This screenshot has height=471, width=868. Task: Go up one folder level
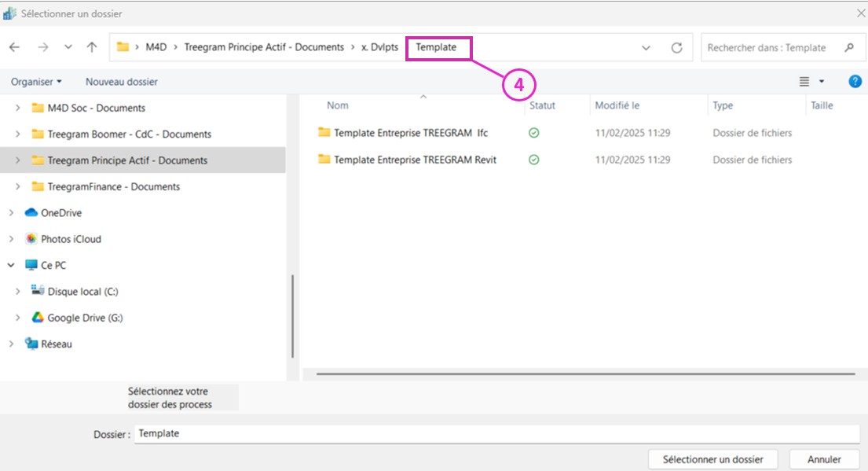(92, 48)
